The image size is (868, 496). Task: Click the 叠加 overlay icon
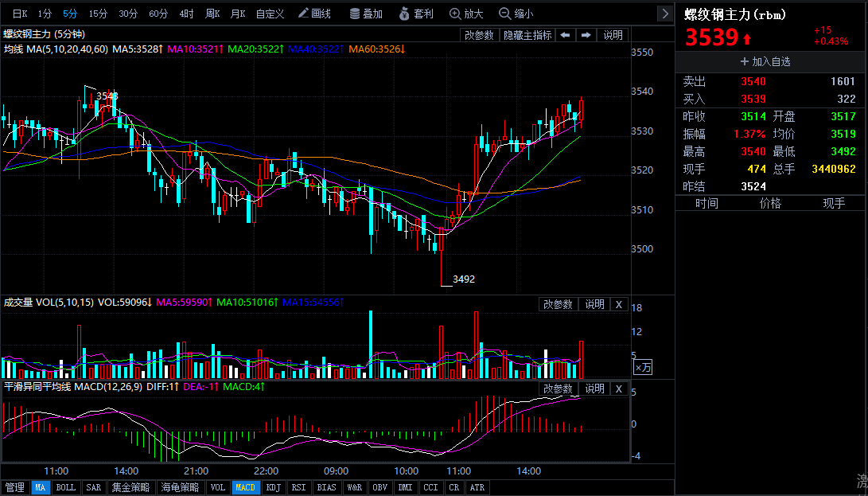pos(366,14)
